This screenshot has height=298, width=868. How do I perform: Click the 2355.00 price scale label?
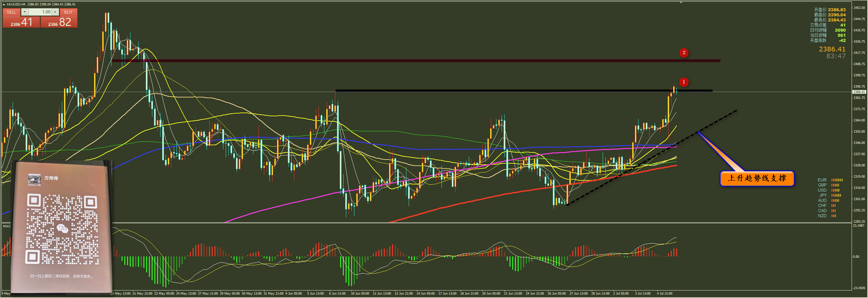[859, 132]
